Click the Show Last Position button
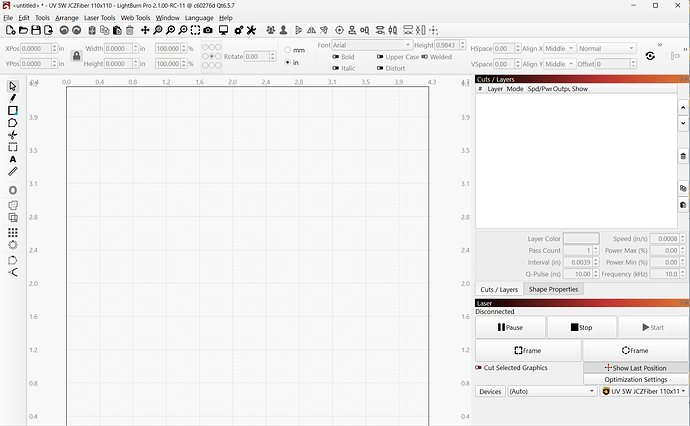 [x=636, y=368]
